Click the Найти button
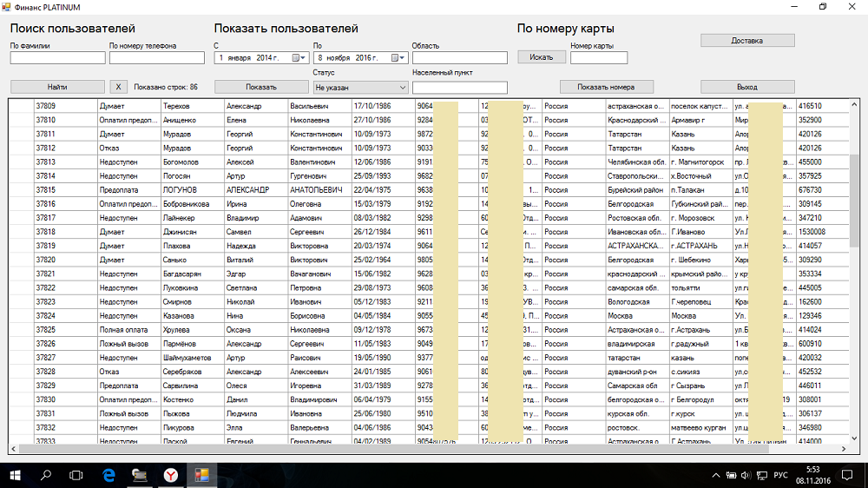The image size is (868, 488). click(x=57, y=87)
